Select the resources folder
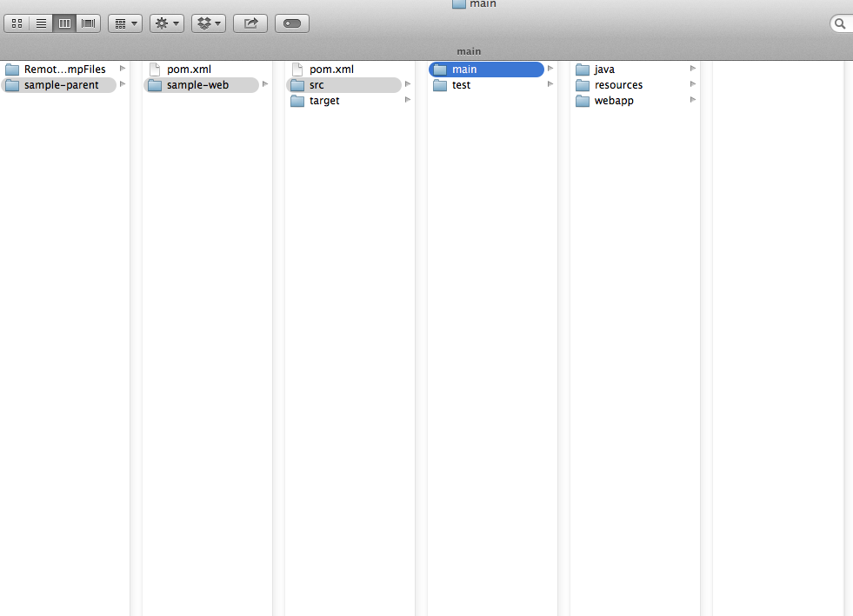This screenshot has width=853, height=616. pos(629,85)
